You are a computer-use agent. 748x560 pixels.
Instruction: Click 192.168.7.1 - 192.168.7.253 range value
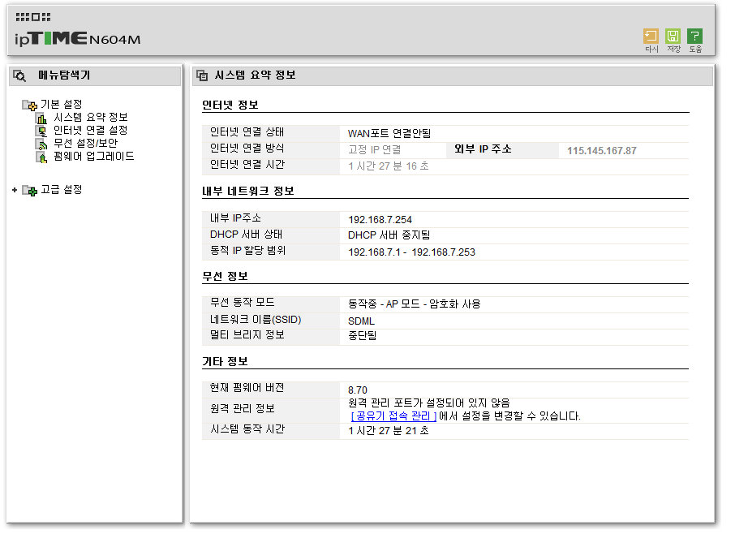(x=411, y=252)
